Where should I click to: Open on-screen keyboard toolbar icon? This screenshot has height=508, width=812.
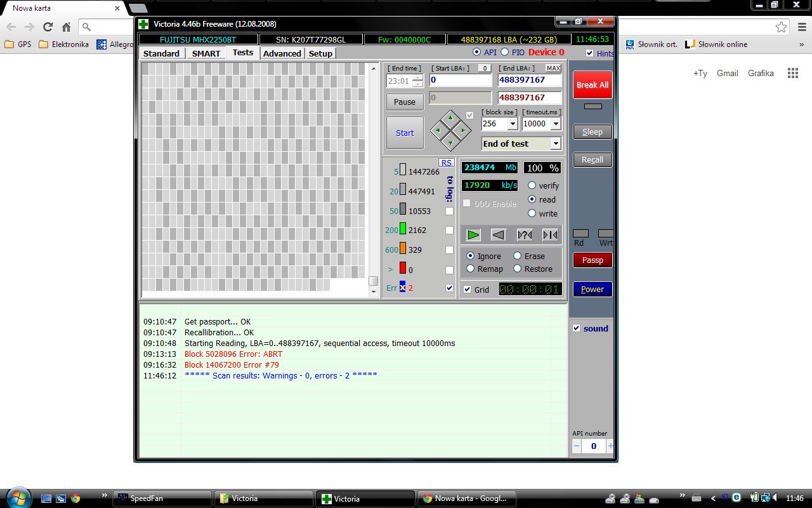click(696, 498)
